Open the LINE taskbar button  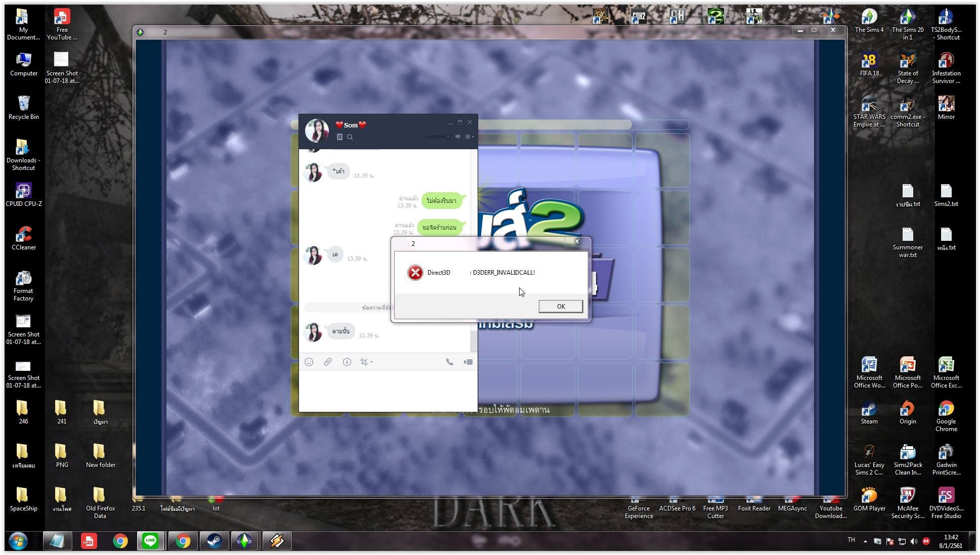coord(150,541)
